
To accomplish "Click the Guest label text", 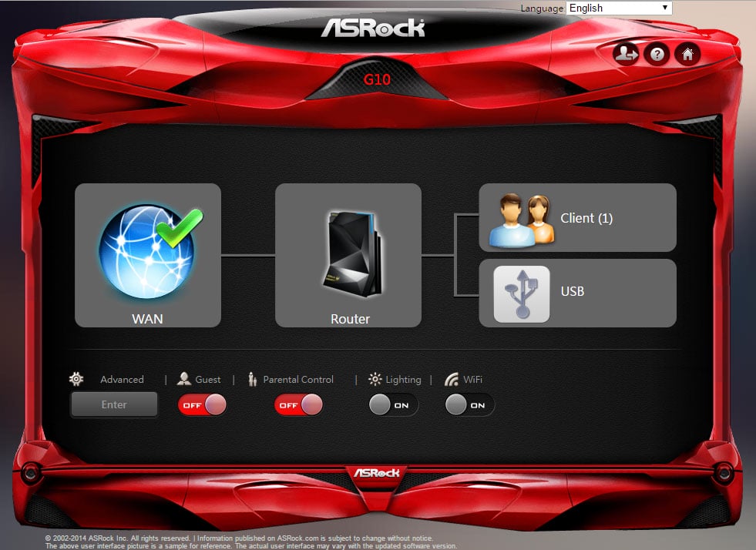I will click(208, 379).
